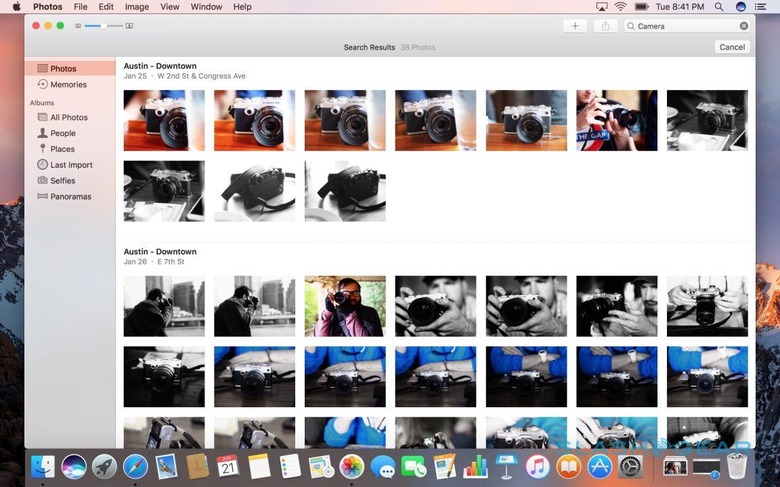780x487 pixels.
Task: Select All Photos in the sidebar
Action: coord(68,117)
